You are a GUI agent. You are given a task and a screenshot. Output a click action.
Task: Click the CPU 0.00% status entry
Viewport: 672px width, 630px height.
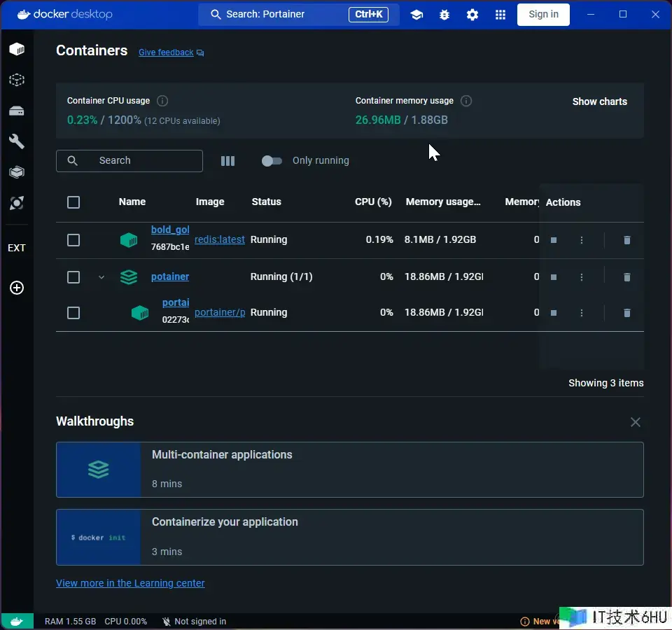[x=125, y=622]
